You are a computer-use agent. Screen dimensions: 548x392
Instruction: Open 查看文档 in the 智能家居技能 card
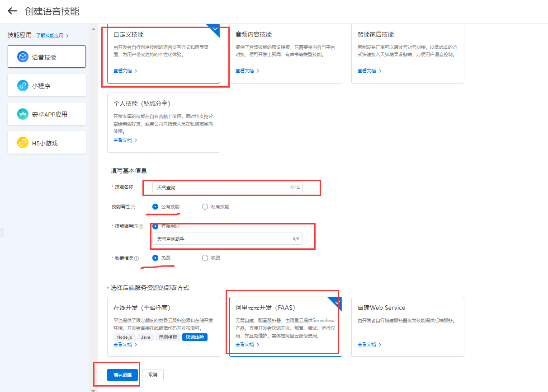(x=369, y=71)
